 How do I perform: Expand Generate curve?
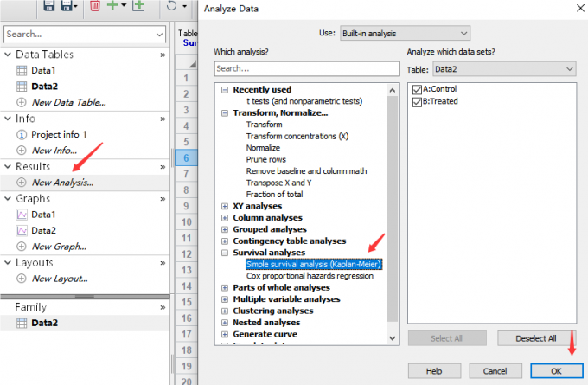pos(225,334)
